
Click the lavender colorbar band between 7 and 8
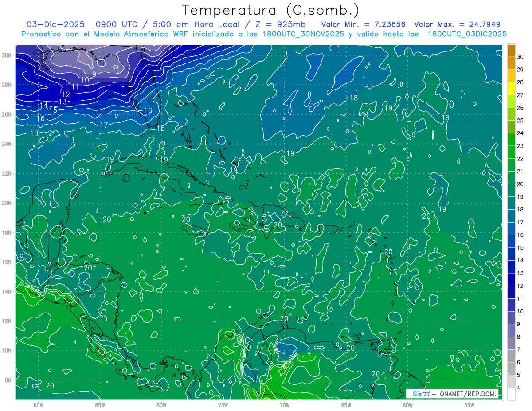(x=511, y=343)
